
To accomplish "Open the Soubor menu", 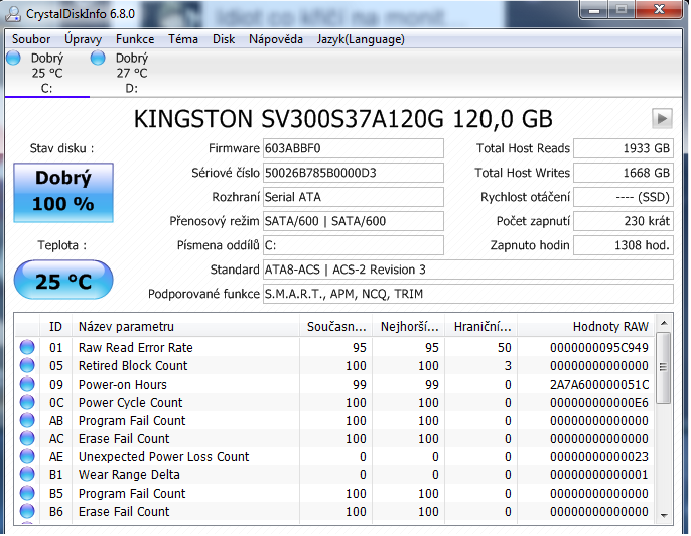I will click(x=31, y=39).
